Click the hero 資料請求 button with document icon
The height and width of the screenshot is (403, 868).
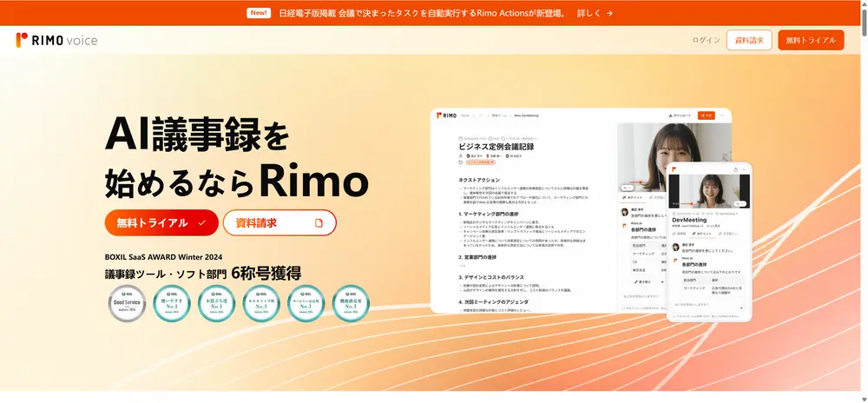coord(279,222)
